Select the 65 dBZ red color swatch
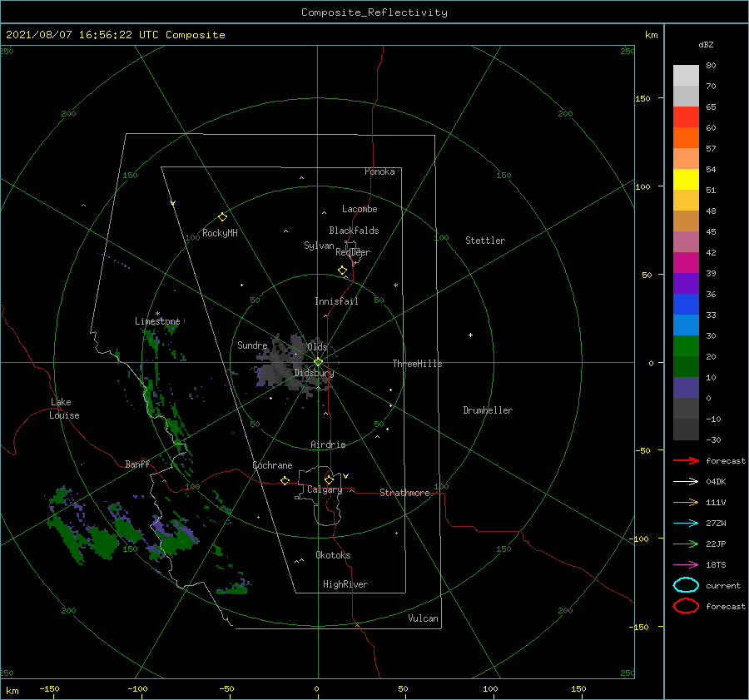The image size is (749, 700). [686, 117]
